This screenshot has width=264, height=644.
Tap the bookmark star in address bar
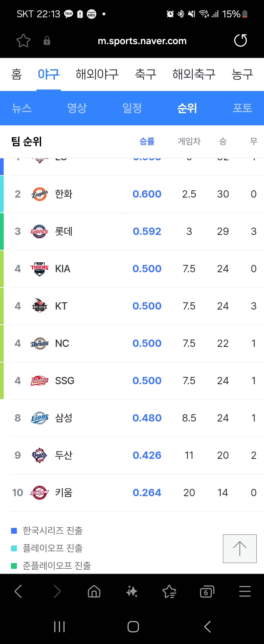pos(23,40)
